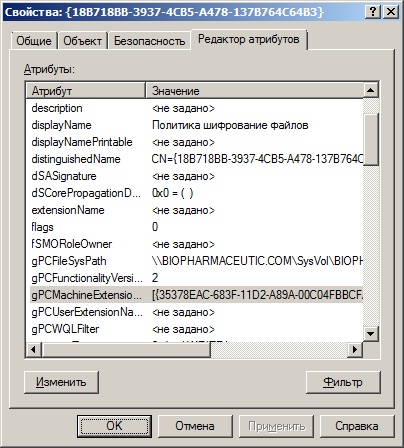Click the vertical scrollbar down arrow
404x448 pixels.
[371, 333]
